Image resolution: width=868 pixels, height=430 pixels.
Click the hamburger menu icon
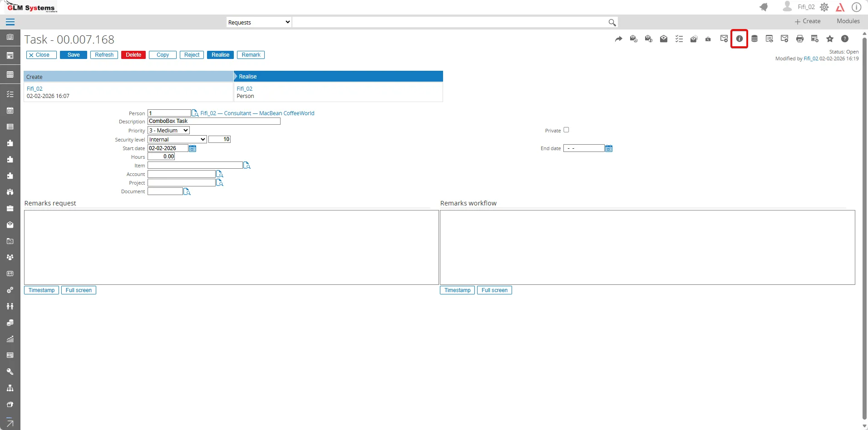point(10,22)
